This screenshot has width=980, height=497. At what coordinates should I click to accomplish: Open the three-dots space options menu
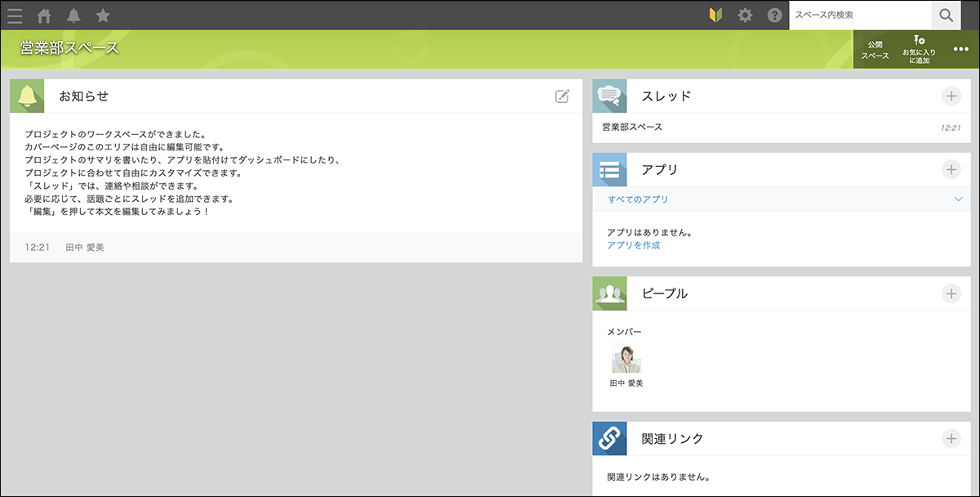tap(960, 49)
